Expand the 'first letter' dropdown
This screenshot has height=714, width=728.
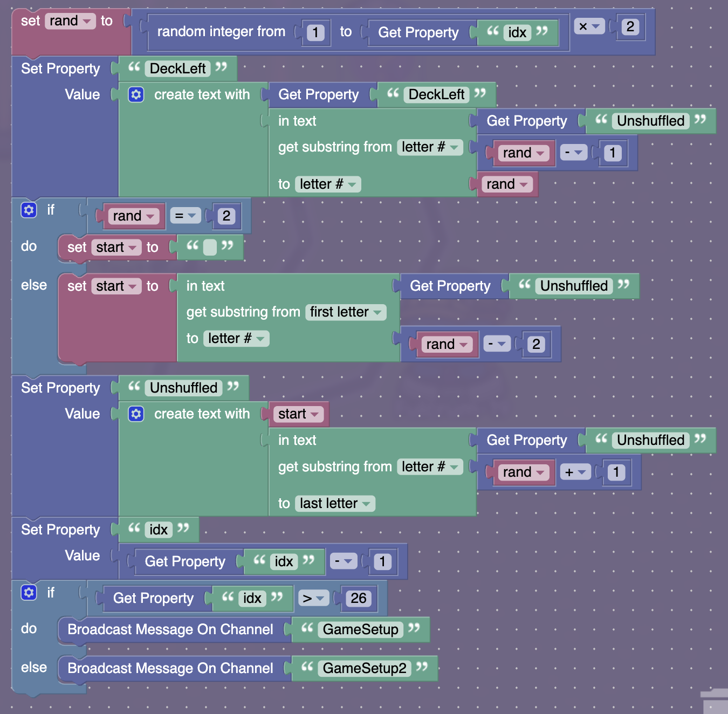pos(346,312)
